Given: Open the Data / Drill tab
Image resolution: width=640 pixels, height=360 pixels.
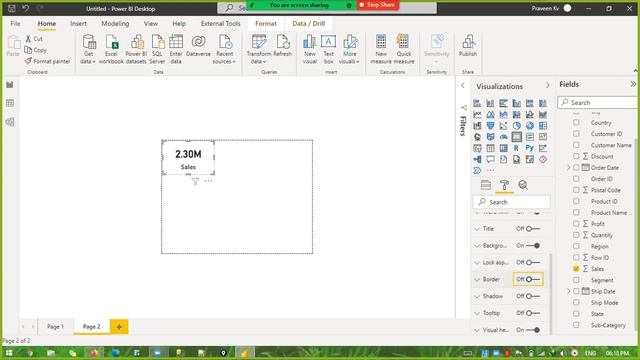Looking at the screenshot, I should point(309,24).
